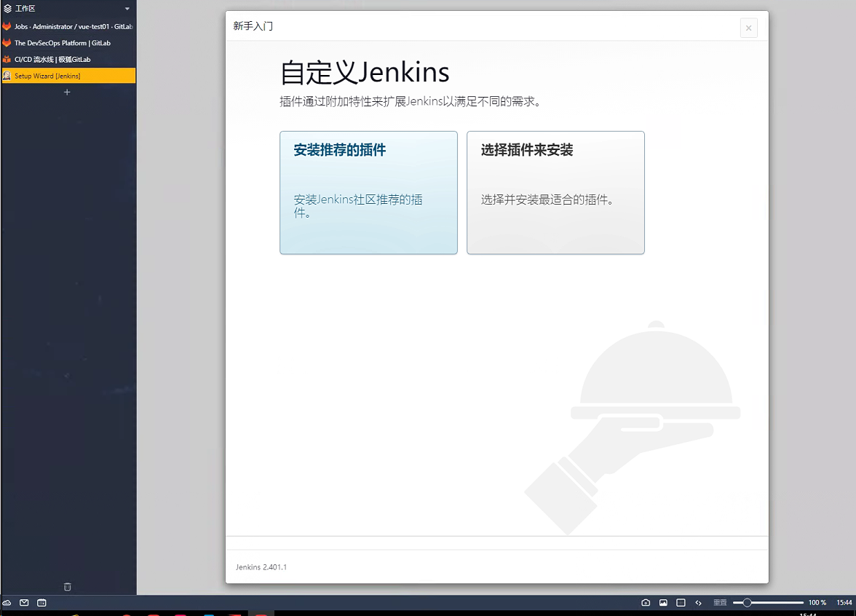Click the 极狐GitLab favicon on CI/CD tab
856x616 pixels.
pyautogui.click(x=7, y=59)
